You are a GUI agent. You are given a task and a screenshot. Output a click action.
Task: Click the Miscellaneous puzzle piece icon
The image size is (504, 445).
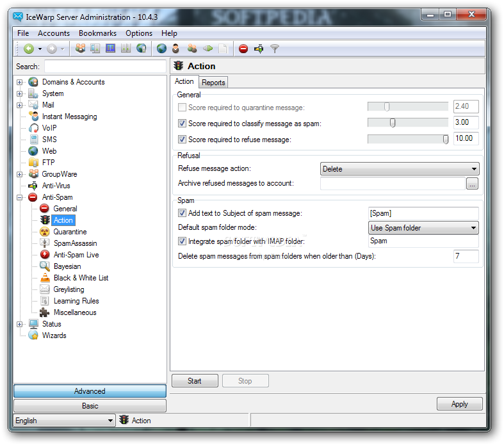click(45, 312)
